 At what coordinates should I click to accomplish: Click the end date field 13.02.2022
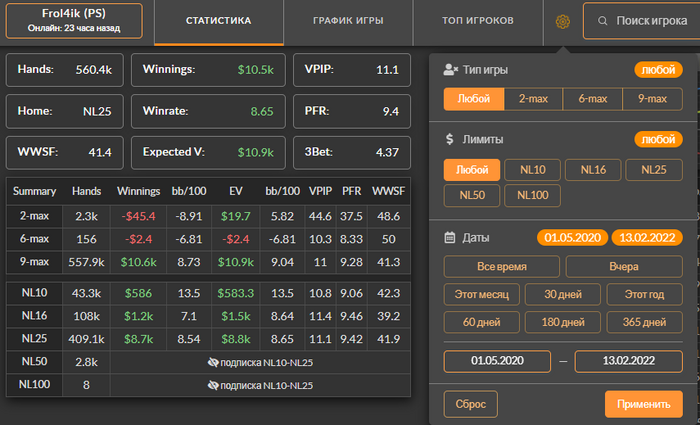[629, 361]
